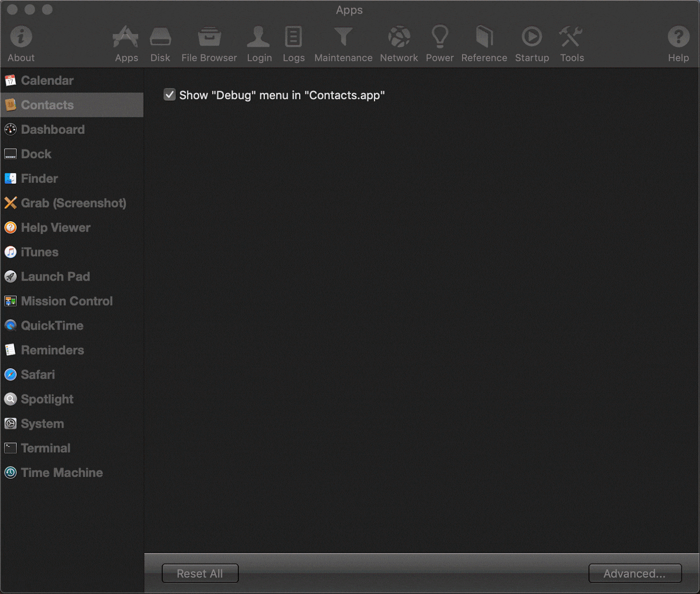The width and height of the screenshot is (700, 594).
Task: Select Spotlight in the sidebar
Action: coord(72,399)
